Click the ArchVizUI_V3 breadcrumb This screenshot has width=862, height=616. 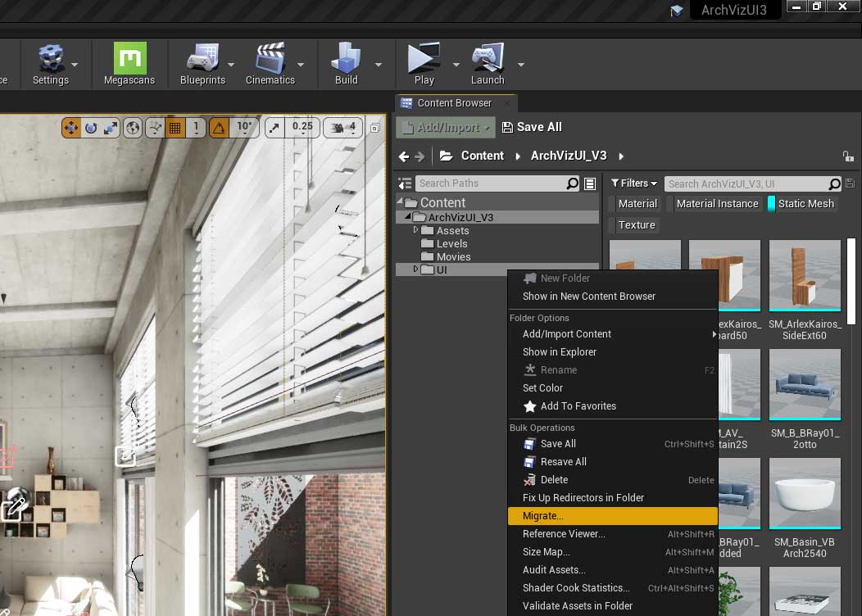569,156
